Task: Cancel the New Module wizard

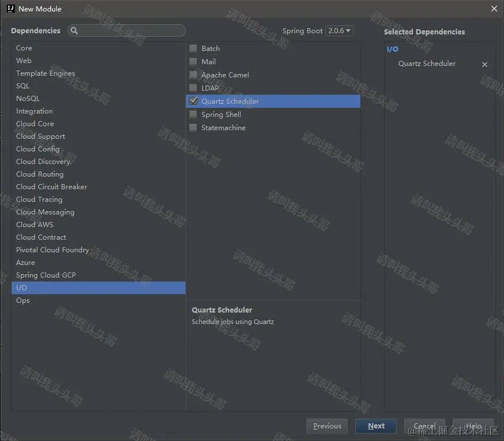Action: 425,426
